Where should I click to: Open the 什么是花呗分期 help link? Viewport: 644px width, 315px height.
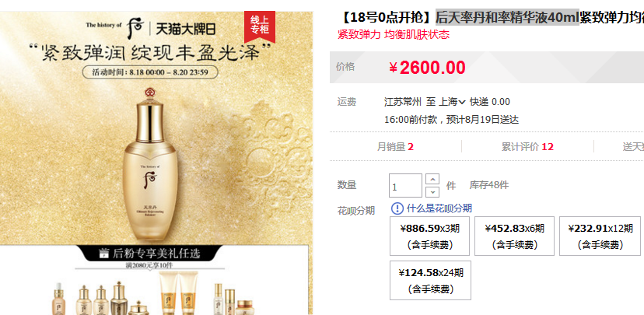coord(439,208)
